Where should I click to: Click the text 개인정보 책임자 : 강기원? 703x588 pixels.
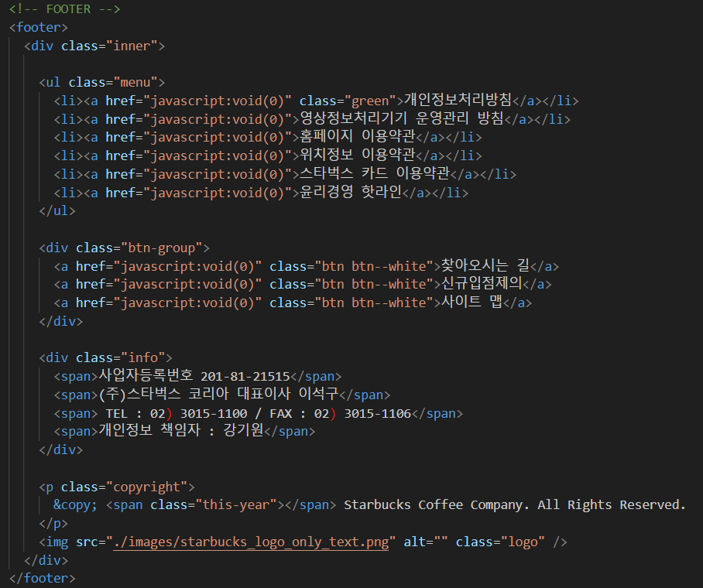pyautogui.click(x=180, y=431)
